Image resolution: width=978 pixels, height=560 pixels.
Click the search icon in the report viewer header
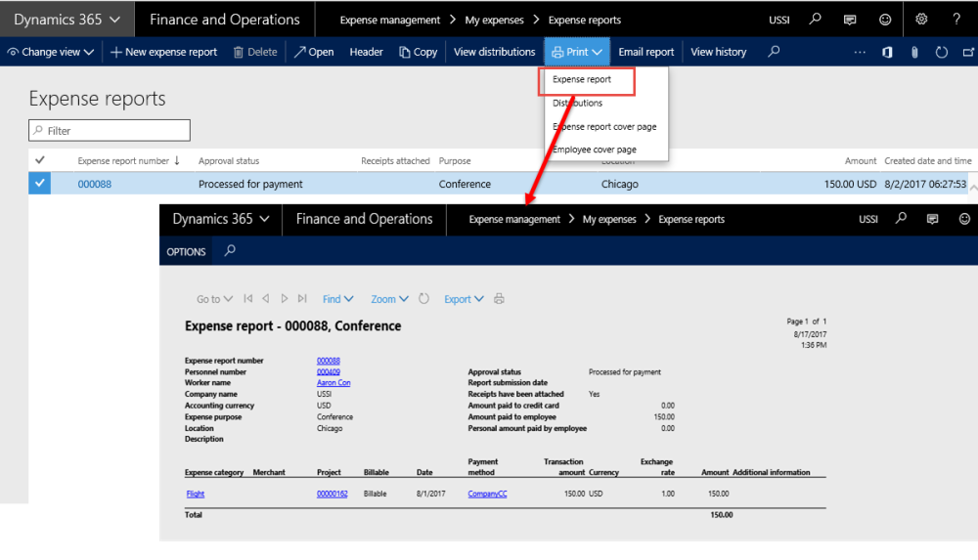[x=901, y=218]
